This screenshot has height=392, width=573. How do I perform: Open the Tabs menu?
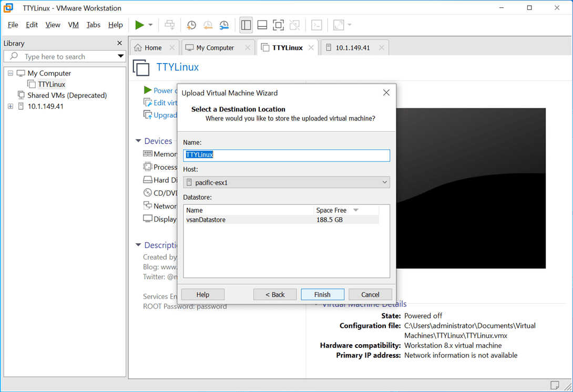coord(93,25)
